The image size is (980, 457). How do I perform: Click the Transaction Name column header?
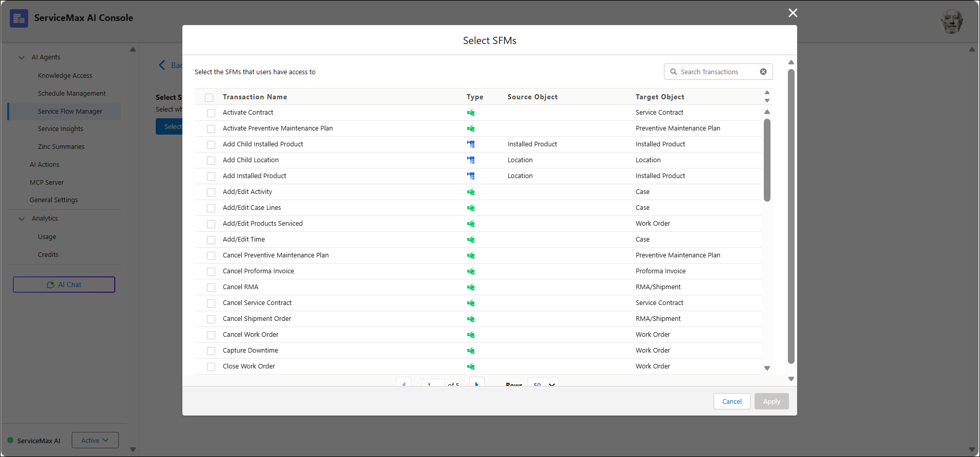coord(255,97)
